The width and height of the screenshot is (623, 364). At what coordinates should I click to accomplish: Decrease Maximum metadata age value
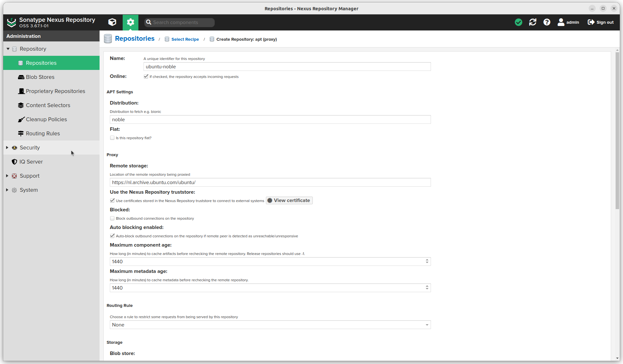427,289
